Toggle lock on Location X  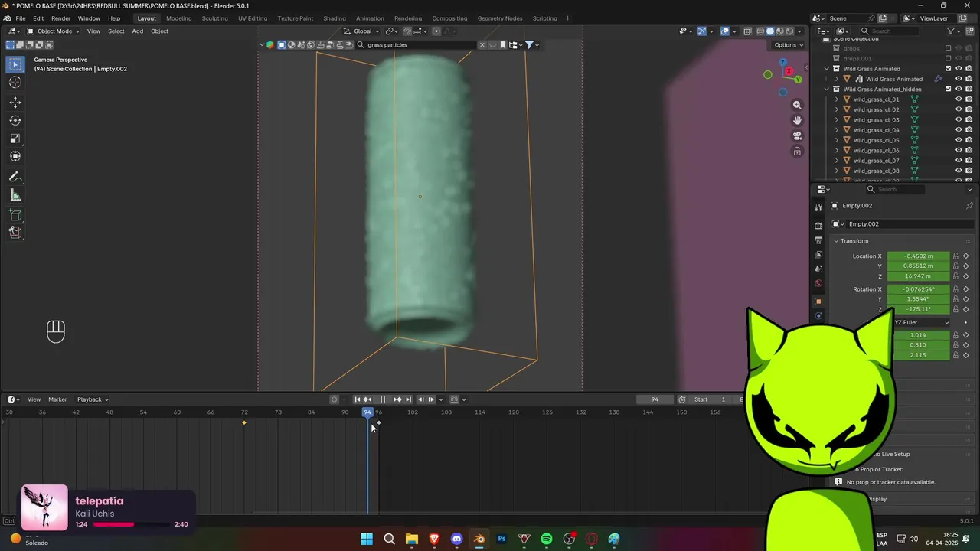(955, 256)
